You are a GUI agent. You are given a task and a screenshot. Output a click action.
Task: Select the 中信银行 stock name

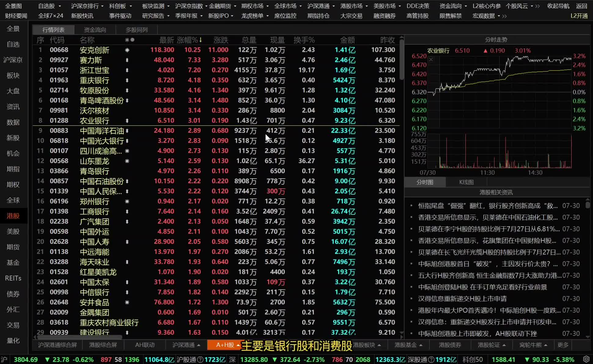[x=94, y=292]
